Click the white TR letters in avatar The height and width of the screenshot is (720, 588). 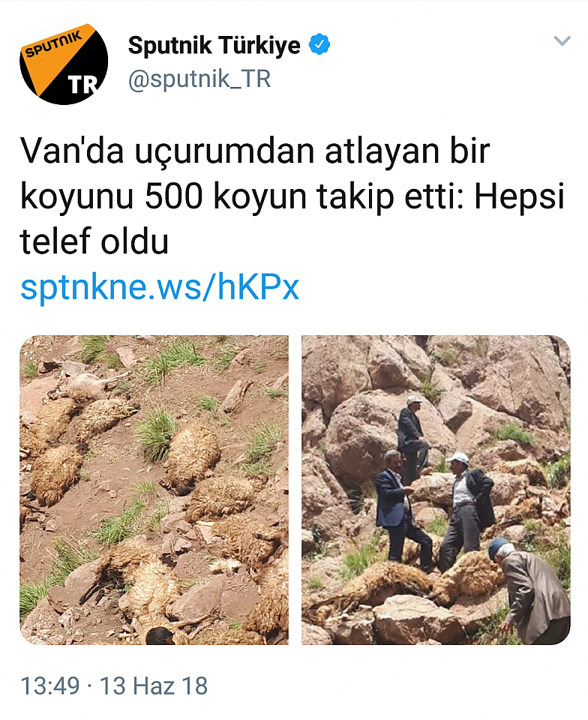(82, 84)
